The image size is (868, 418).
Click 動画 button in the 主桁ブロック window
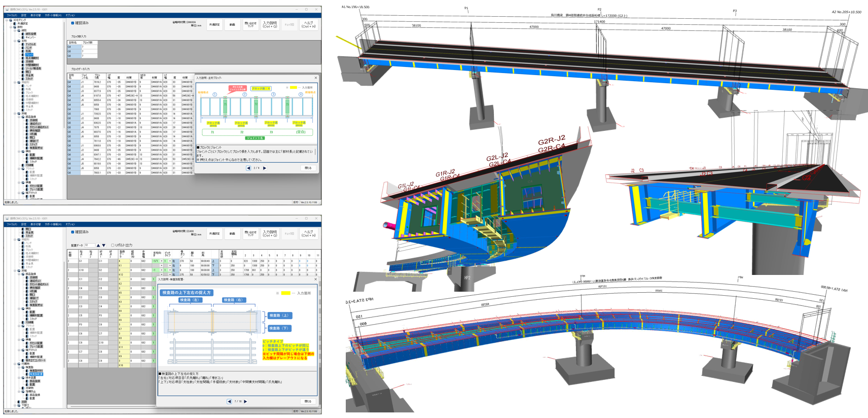(232, 24)
